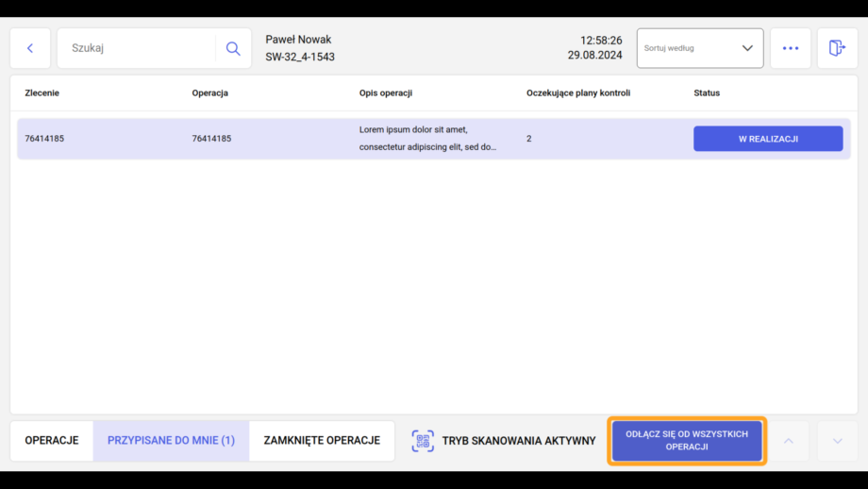Click the page down chevron button

coord(837,441)
